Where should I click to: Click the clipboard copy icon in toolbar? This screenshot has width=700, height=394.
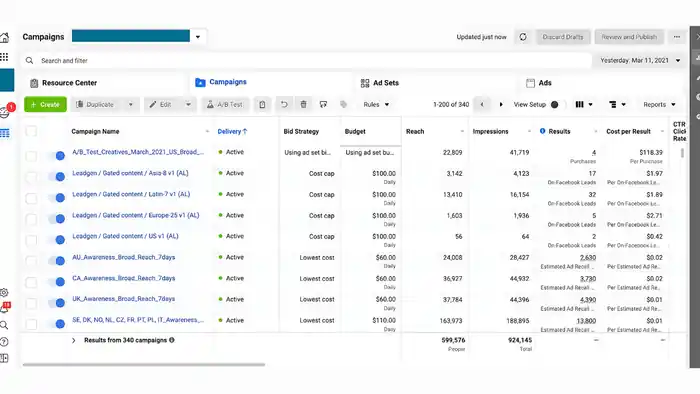pos(262,104)
